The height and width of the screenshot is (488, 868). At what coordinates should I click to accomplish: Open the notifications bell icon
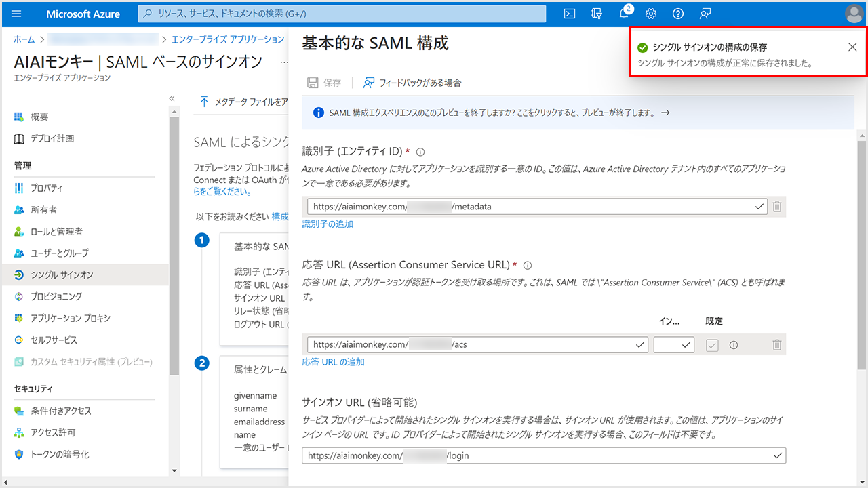pyautogui.click(x=625, y=14)
